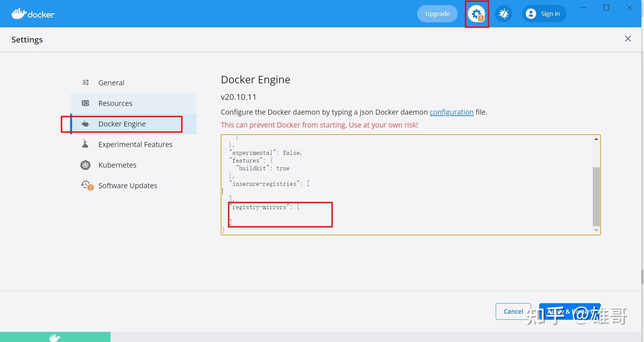This screenshot has width=644, height=342.
Task: Click the Docker Engine whale icon
Action: tap(86, 124)
